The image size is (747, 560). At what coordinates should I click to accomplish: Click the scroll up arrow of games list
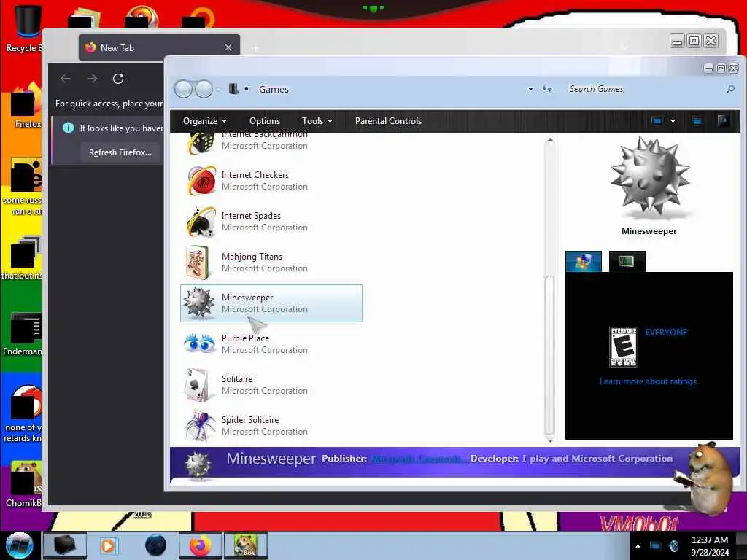(x=550, y=141)
